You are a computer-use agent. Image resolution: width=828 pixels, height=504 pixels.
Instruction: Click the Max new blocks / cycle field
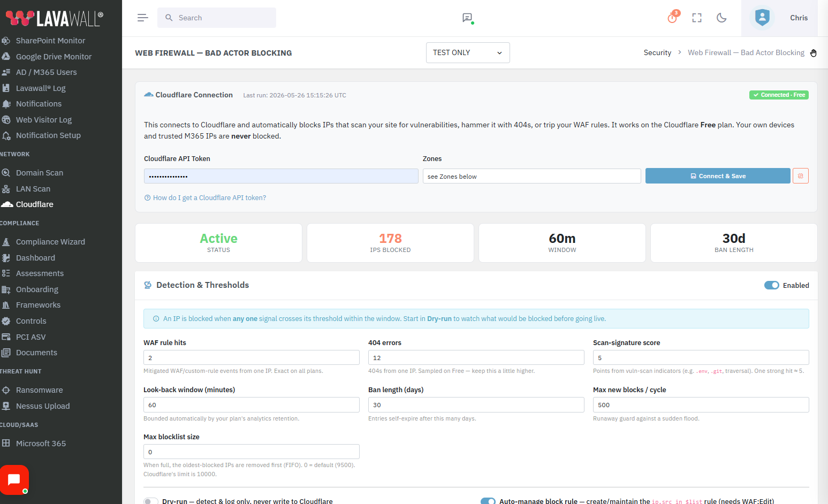701,404
